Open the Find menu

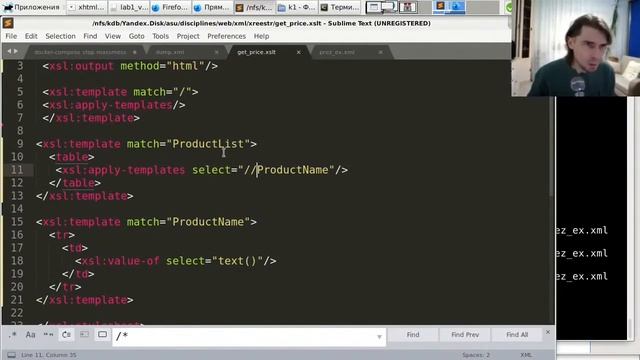tap(90, 36)
